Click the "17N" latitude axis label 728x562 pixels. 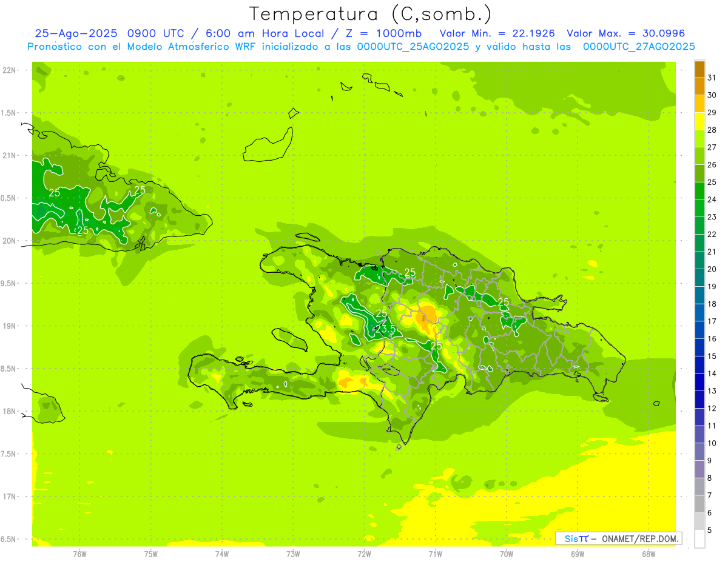8,497
